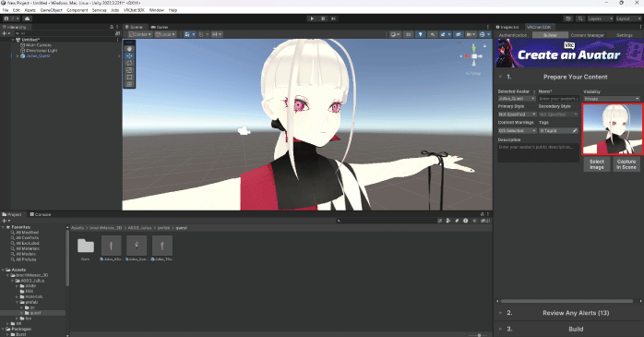Viewport: 644px width, 337px height.
Task: Open Untitled scene three-dot options menu
Action: (x=118, y=40)
